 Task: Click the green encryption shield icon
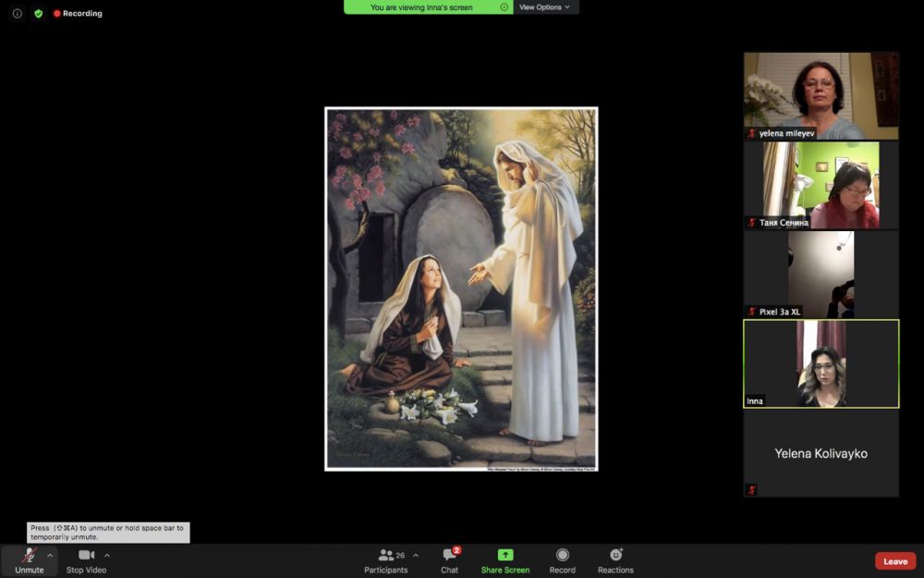(38, 13)
